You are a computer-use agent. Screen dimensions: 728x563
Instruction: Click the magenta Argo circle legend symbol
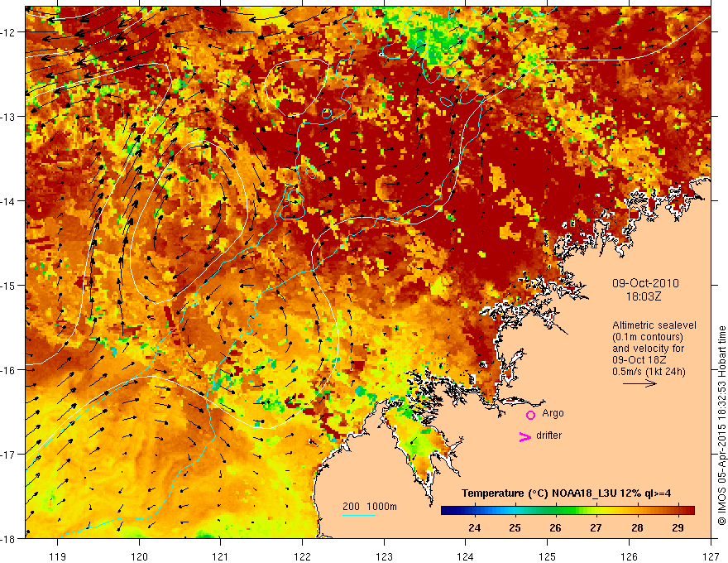(x=530, y=415)
